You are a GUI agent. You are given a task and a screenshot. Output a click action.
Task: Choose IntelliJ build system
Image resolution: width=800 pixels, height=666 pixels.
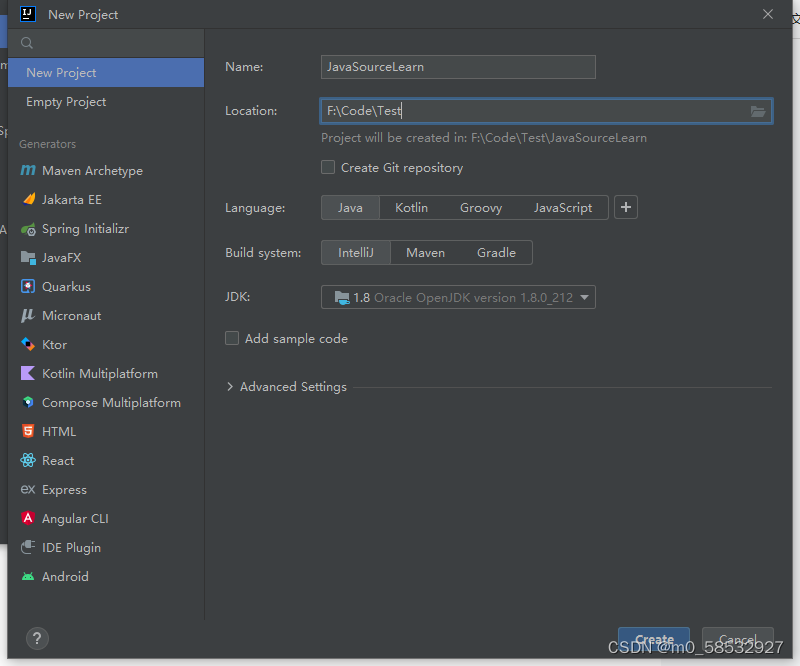point(356,253)
